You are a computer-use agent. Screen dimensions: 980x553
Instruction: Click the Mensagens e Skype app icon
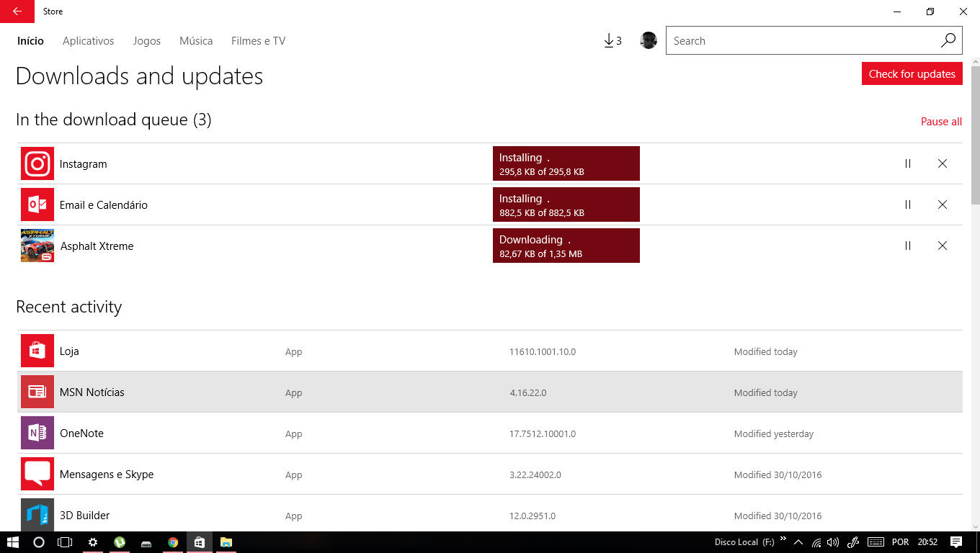pyautogui.click(x=37, y=474)
